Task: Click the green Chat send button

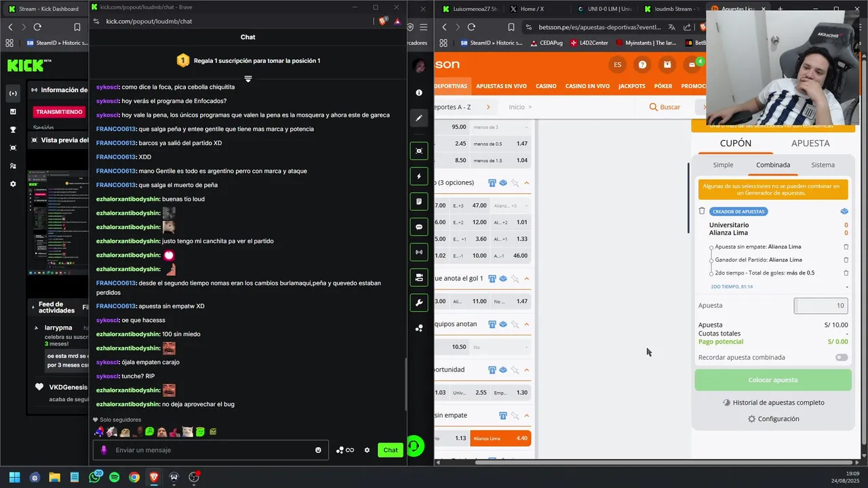Action: (391, 450)
